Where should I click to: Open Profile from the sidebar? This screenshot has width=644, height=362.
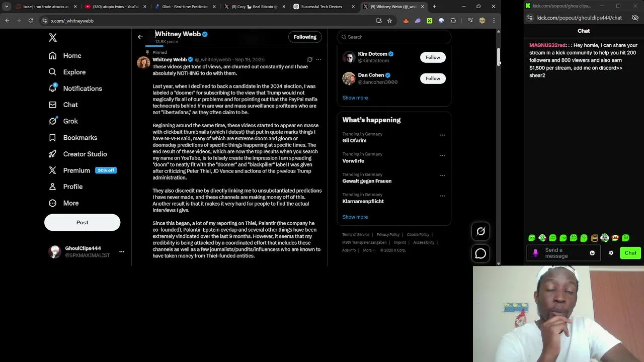pos(66,187)
